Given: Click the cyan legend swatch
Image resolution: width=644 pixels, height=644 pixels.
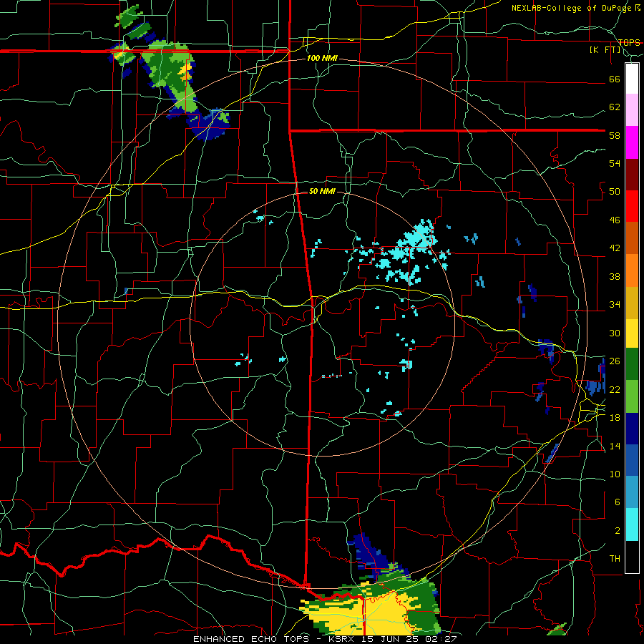Looking at the screenshot, I should point(632,525).
